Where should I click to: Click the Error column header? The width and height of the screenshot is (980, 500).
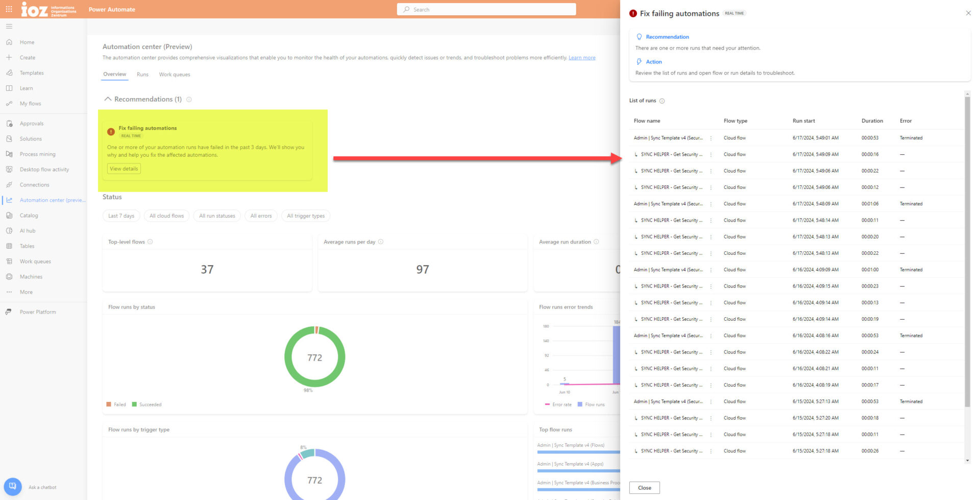tap(905, 121)
